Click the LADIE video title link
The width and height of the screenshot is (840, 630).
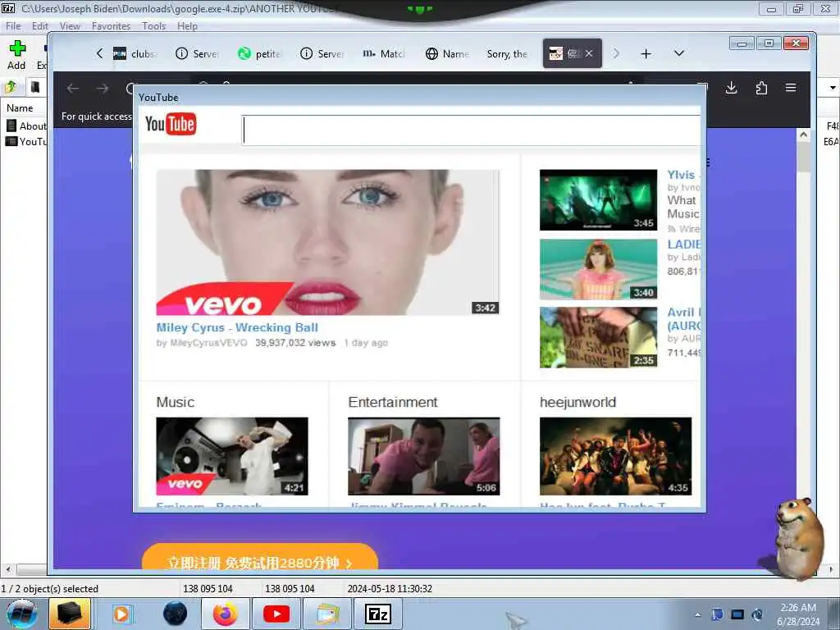pos(683,244)
